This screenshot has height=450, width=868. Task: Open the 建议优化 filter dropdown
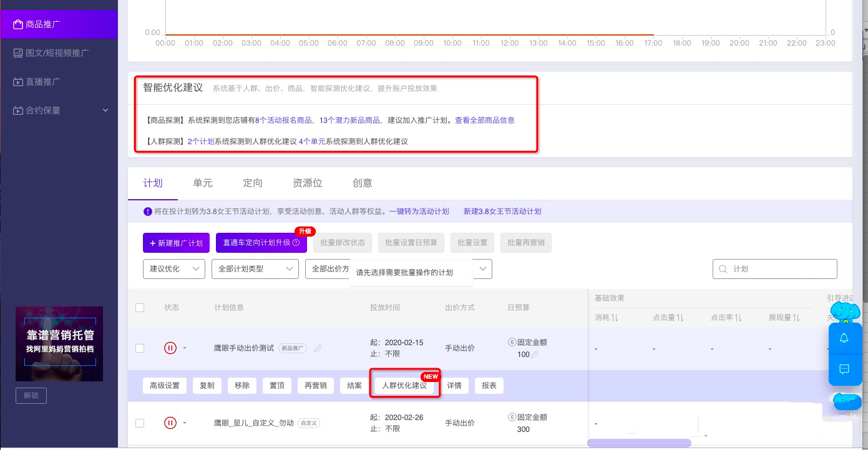point(173,269)
